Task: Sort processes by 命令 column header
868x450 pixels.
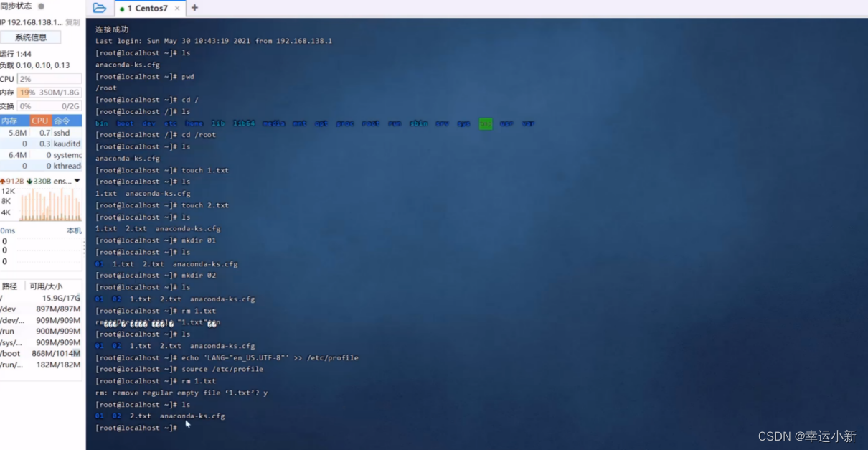Action: pyautogui.click(x=66, y=121)
